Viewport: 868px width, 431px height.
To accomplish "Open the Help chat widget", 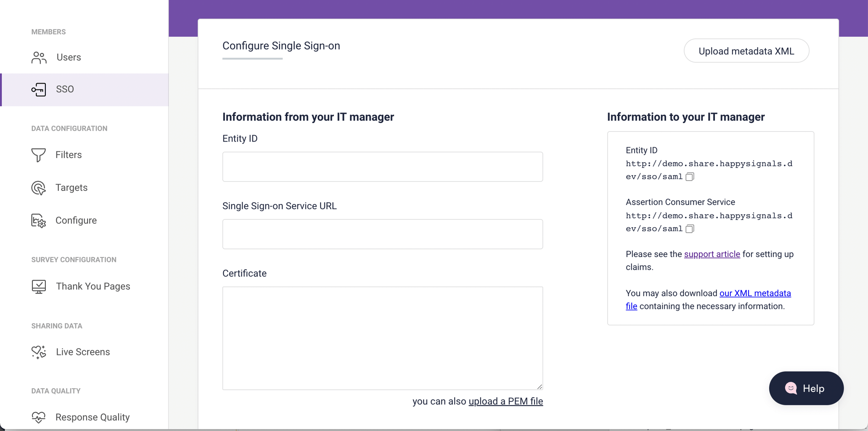I will [x=806, y=388].
